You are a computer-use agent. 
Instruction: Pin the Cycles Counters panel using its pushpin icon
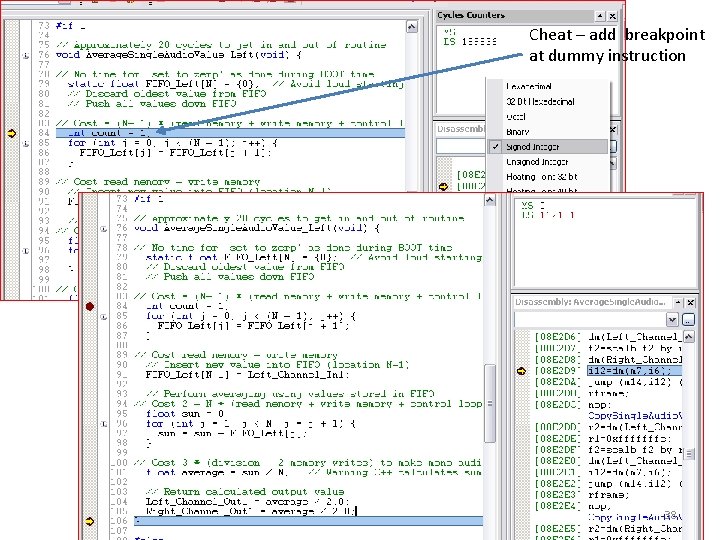600,16
